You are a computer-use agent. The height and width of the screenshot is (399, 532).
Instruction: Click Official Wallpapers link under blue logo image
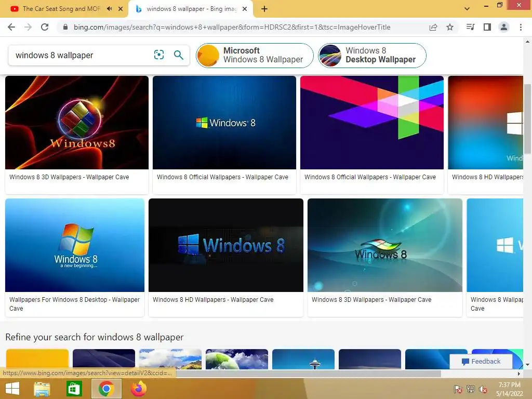tap(222, 177)
